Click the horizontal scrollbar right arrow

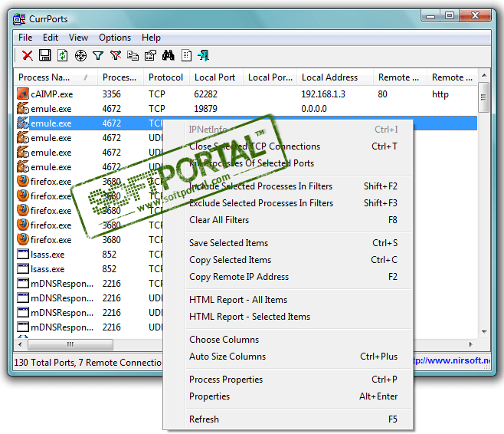[x=471, y=344]
